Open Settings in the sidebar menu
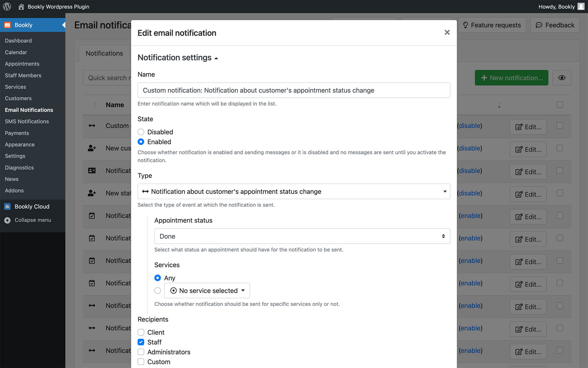Image resolution: width=588 pixels, height=368 pixels. click(15, 156)
